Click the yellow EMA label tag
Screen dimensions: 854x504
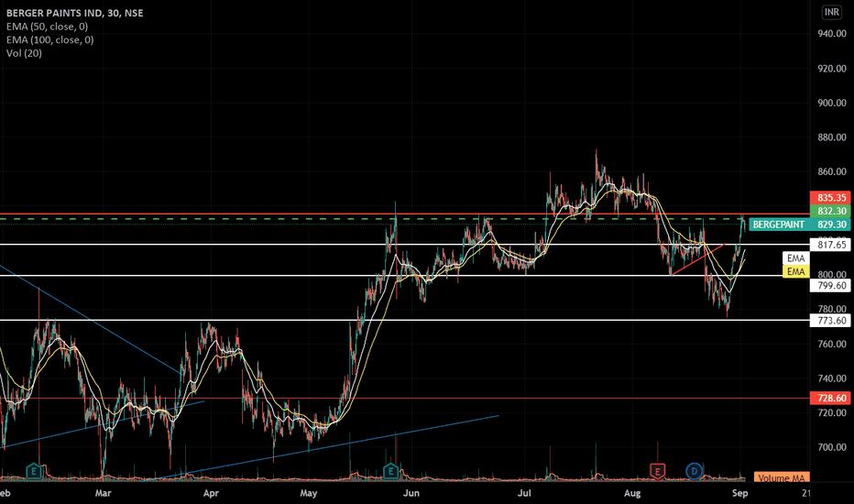point(795,271)
